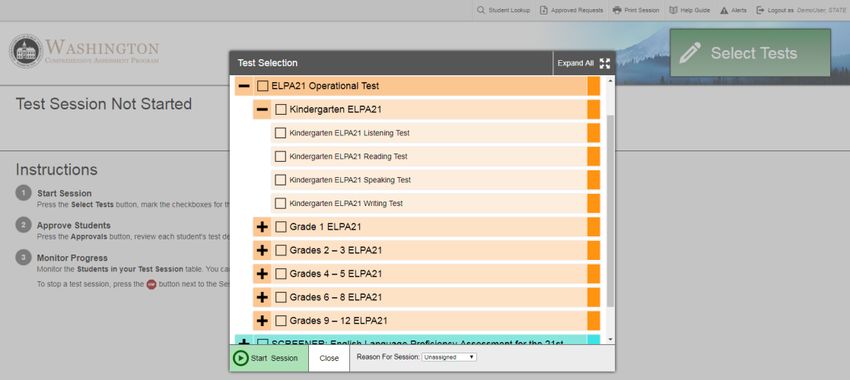The width and height of the screenshot is (850, 380).
Task: Expand the Grade 1 ELPA21 group
Action: [262, 227]
